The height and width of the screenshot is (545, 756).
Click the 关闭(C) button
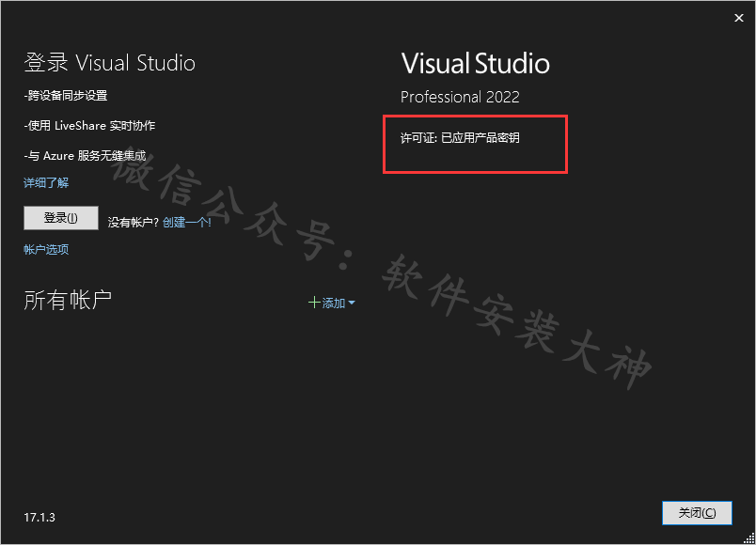(x=697, y=513)
